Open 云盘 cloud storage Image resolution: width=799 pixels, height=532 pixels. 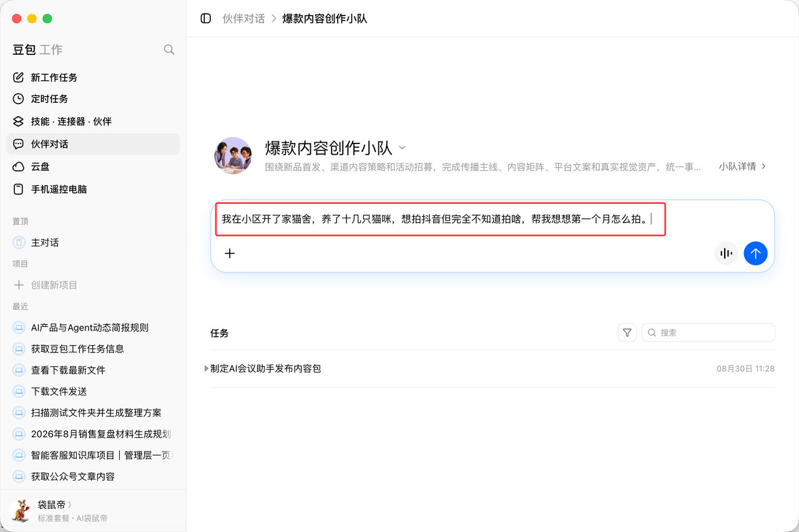coord(93,167)
